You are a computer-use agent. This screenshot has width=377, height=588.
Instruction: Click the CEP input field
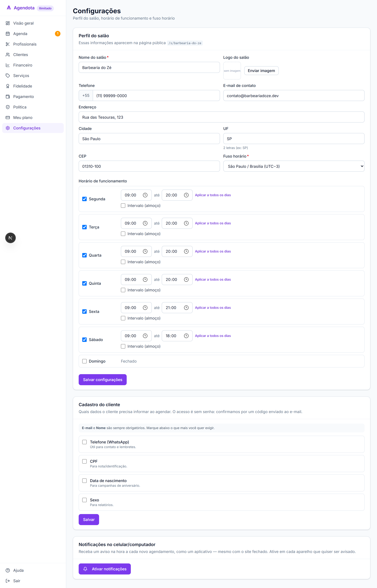point(149,166)
